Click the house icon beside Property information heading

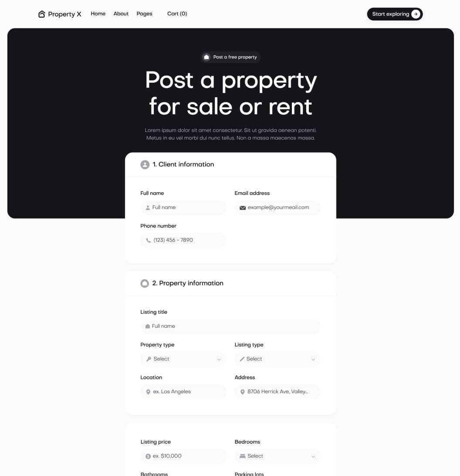pos(145,283)
